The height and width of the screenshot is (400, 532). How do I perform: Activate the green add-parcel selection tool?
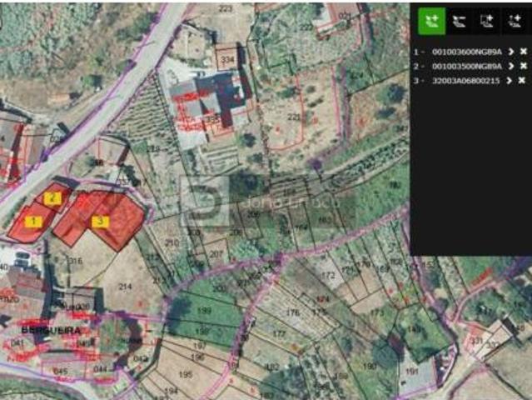pyautogui.click(x=431, y=21)
